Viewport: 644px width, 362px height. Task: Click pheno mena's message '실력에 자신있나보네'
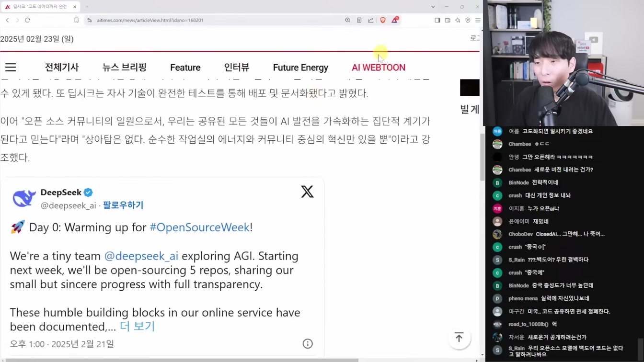[x=565, y=298]
